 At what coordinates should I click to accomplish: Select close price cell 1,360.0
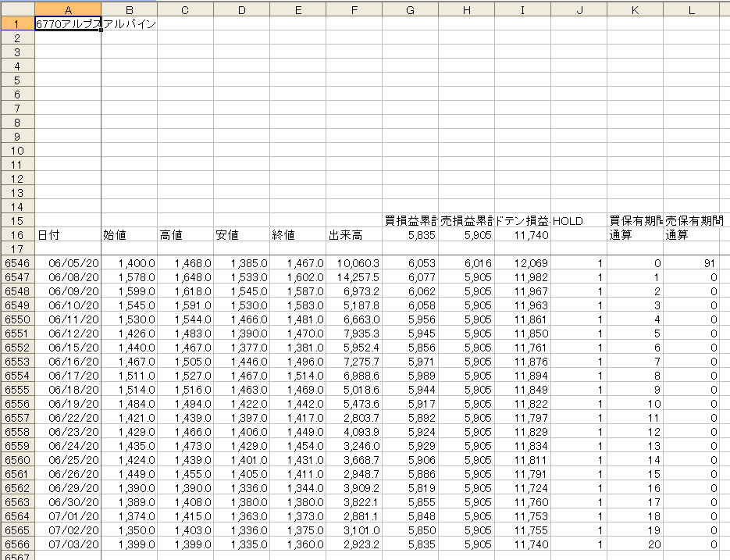point(298,544)
